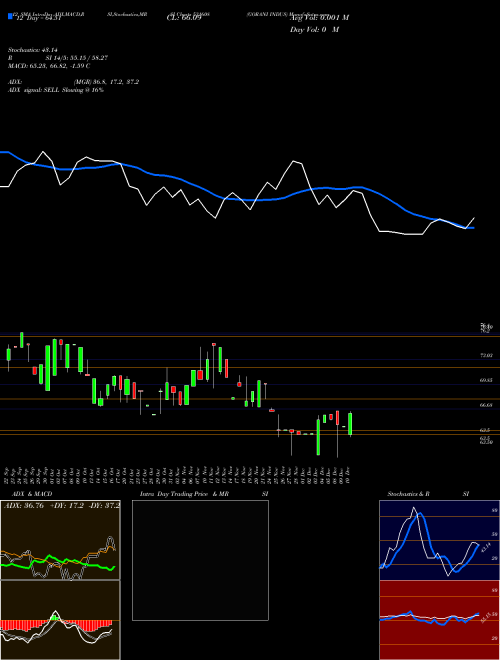Screen dimensions: 500x660
Task: Click the '43.14' stochastic value label in blue panel
Action: pyautogui.click(x=484, y=548)
